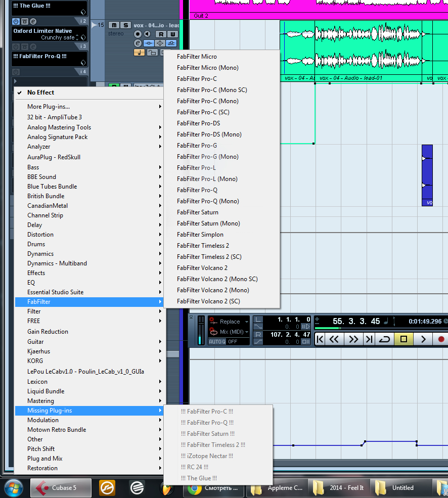Go to project start on transport
Viewport: 448px width, 498px height.
click(x=320, y=340)
